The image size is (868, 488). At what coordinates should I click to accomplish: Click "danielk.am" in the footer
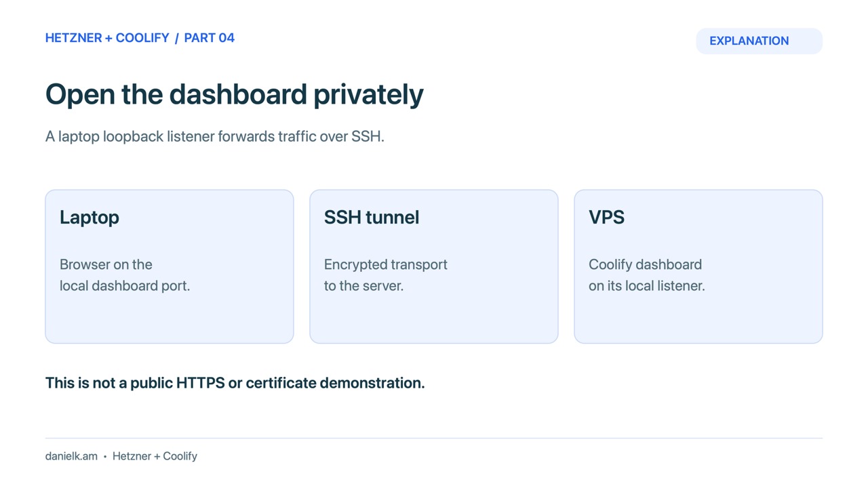[x=71, y=456]
